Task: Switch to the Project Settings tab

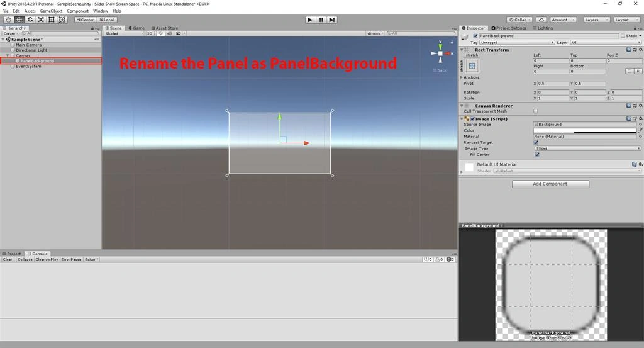Action: [509, 28]
